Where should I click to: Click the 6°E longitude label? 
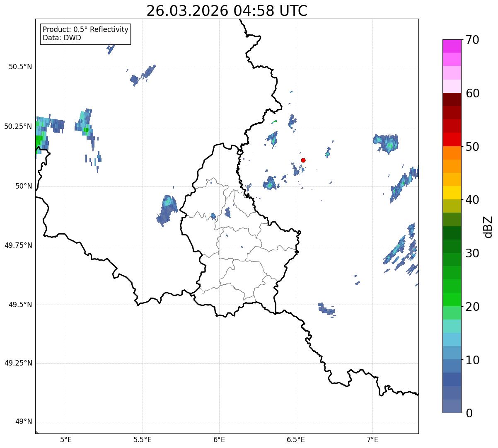click(219, 440)
